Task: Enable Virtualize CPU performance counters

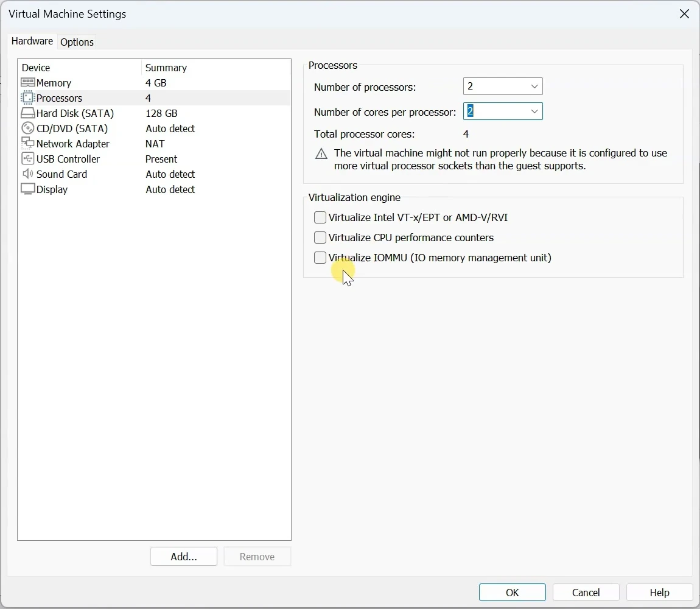Action: [320, 238]
